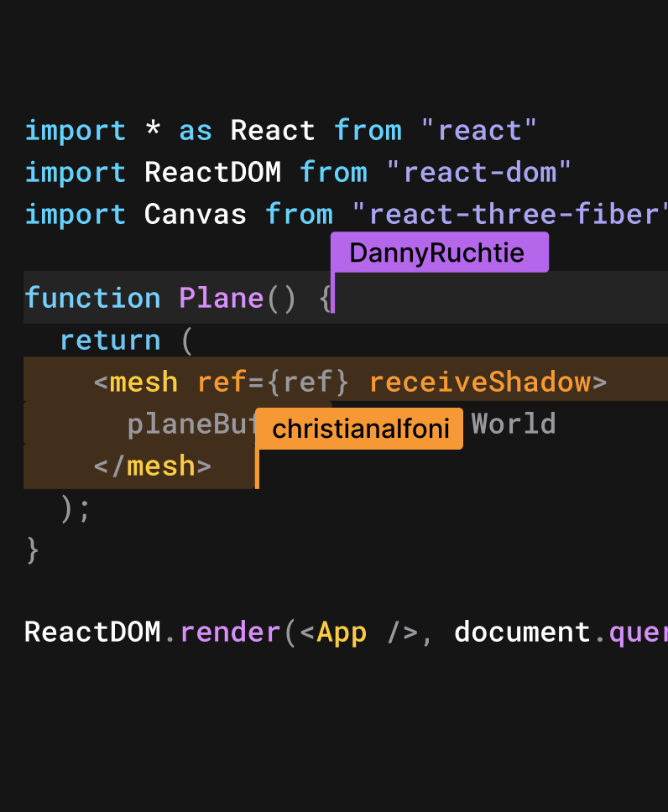This screenshot has width=668, height=812.
Task: Click the receiveShadow attribute
Action: click(x=480, y=383)
